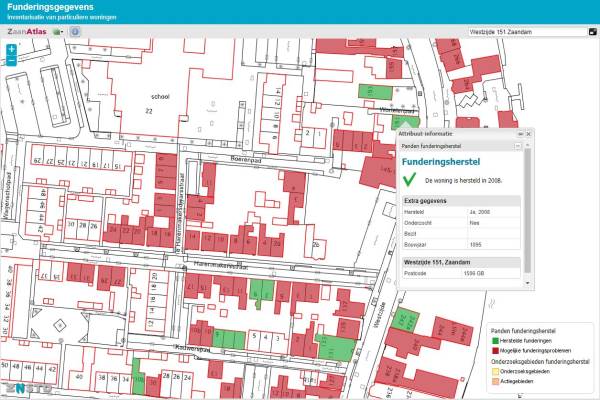Click red Mogelijke funderingsproblemen legend swatch

tap(495, 352)
